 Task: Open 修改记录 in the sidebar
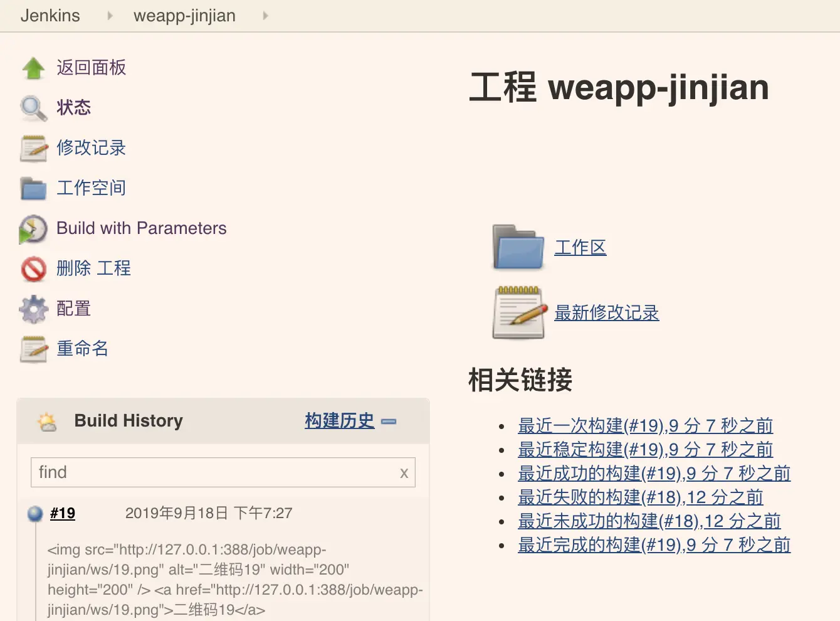pyautogui.click(x=92, y=148)
